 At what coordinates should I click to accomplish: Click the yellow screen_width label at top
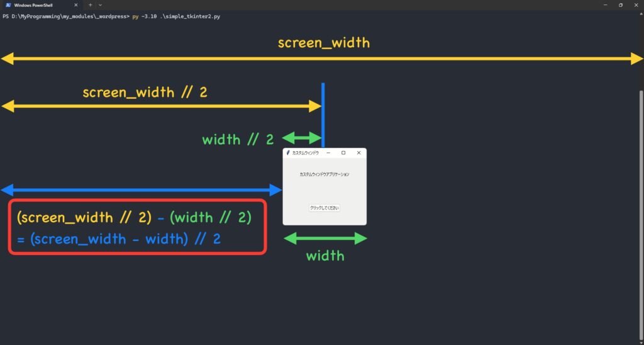[x=323, y=43]
